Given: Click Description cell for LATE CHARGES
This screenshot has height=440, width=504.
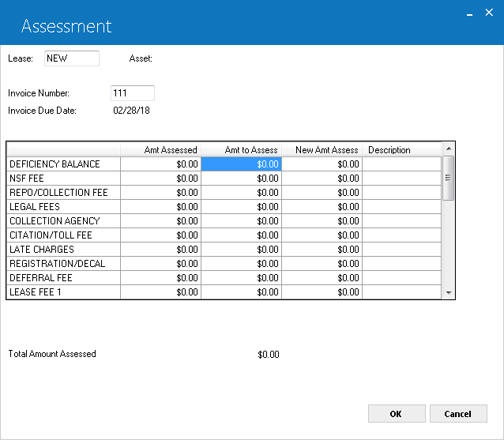Looking at the screenshot, I should tap(402, 250).
